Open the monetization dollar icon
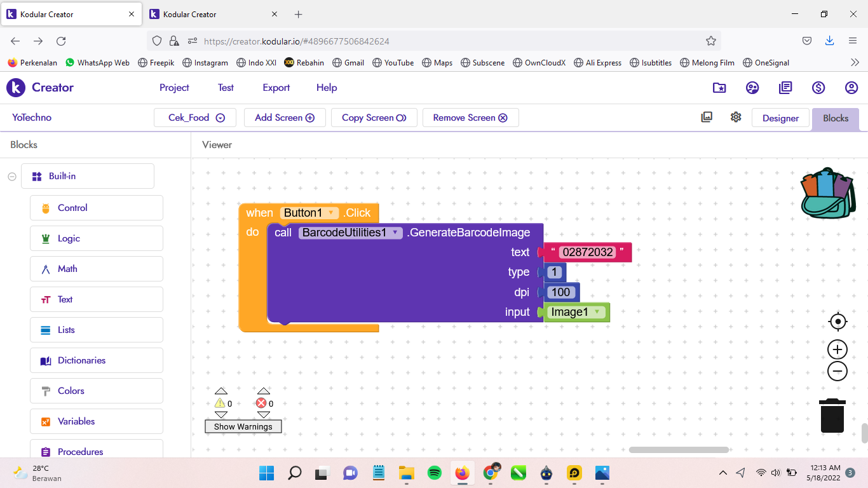Image resolution: width=868 pixels, height=488 pixels. (818, 88)
